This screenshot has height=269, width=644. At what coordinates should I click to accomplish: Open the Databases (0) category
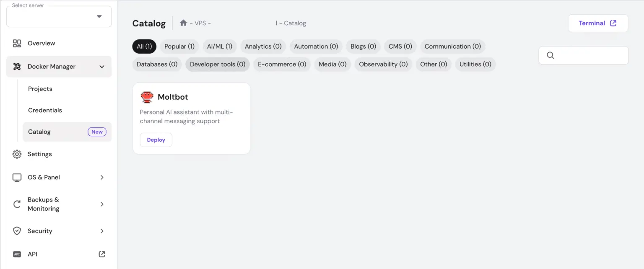[156, 64]
